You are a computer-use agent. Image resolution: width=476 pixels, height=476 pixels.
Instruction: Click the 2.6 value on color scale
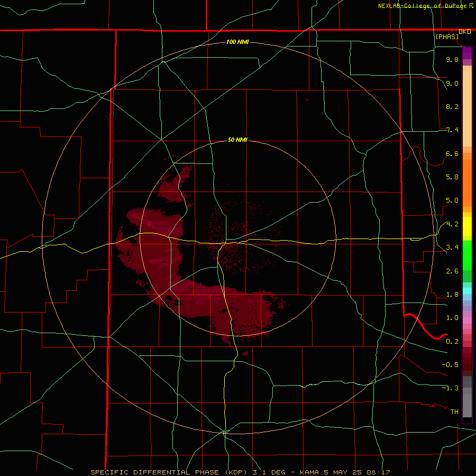click(452, 271)
